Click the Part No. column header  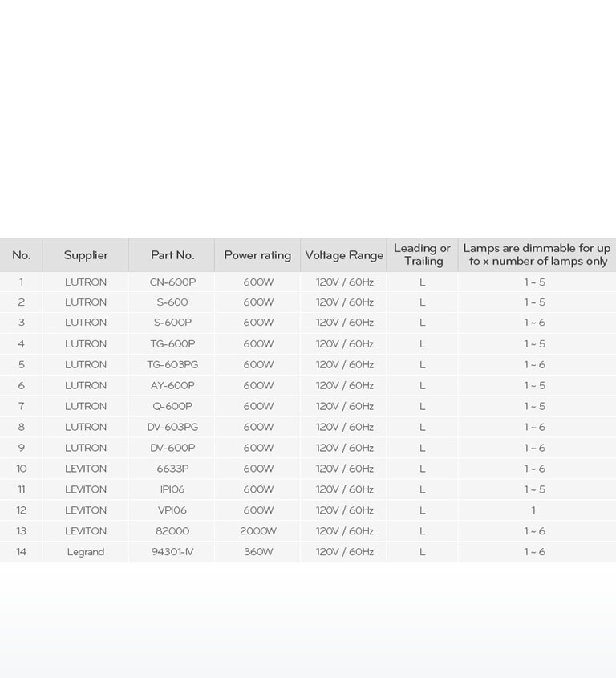tap(172, 255)
